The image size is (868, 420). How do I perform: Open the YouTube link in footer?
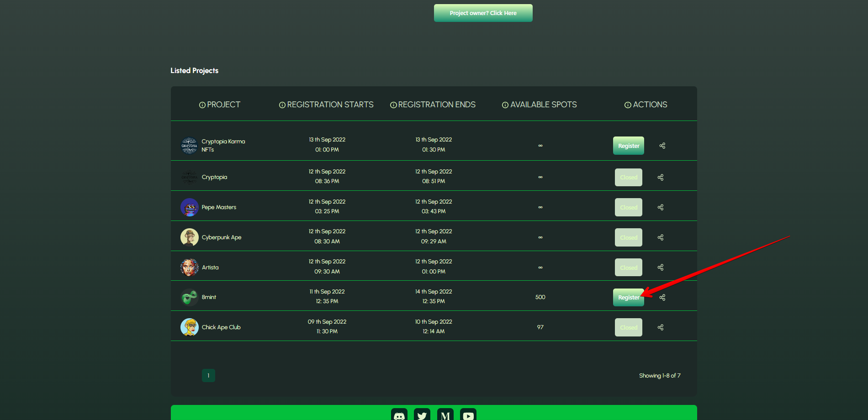tap(468, 415)
